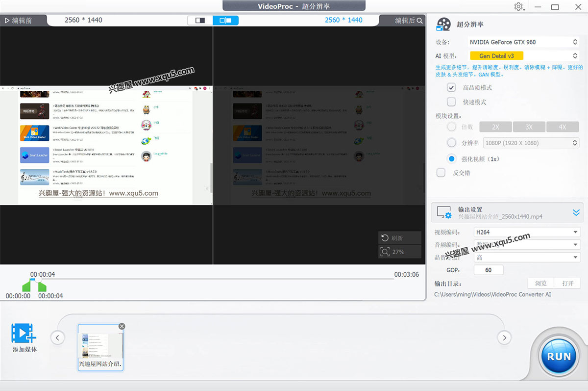Select the 分辨率 radio button
588x391 pixels.
click(x=452, y=143)
